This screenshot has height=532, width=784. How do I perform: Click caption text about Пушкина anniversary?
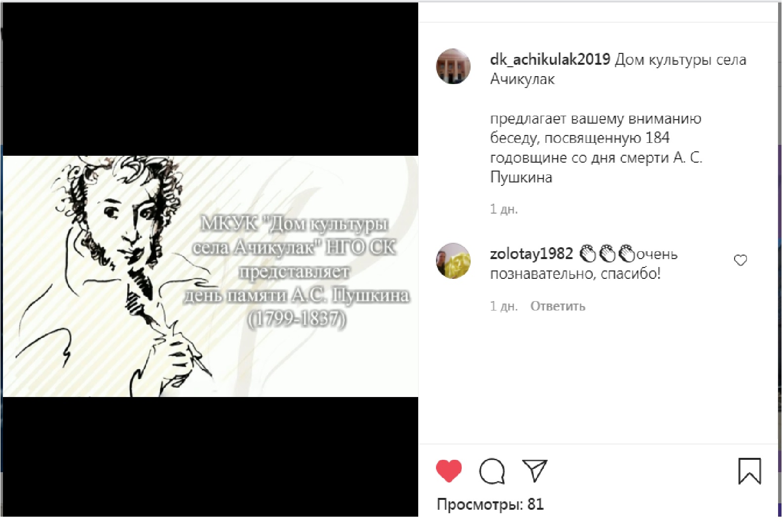tap(596, 148)
